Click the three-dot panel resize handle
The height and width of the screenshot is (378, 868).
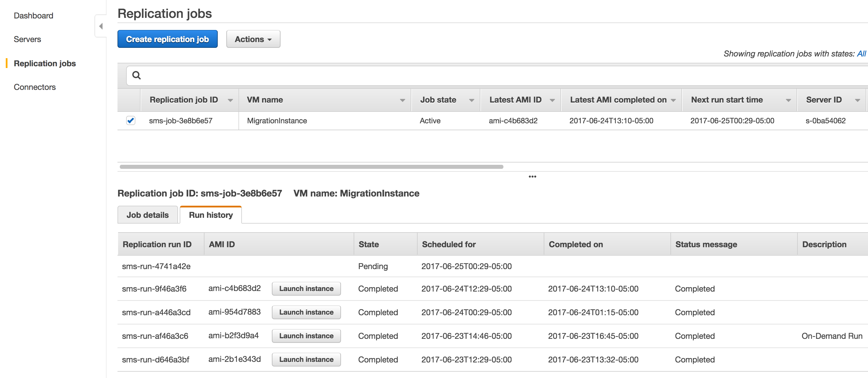click(532, 176)
